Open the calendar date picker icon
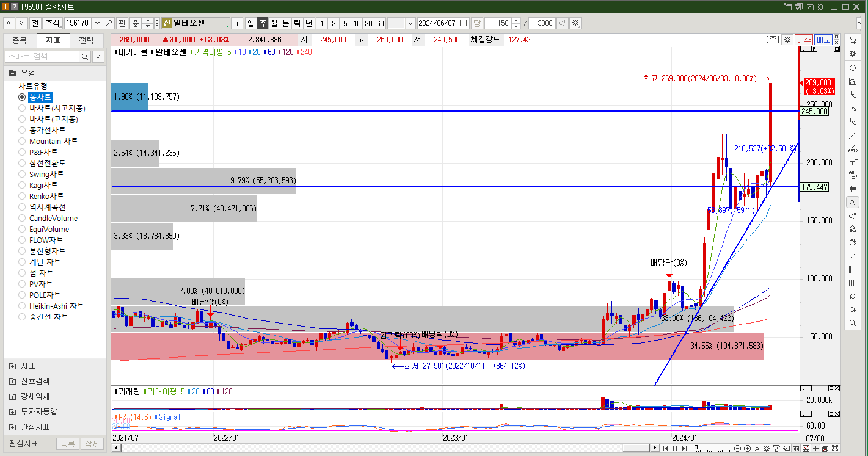The image size is (868, 456). point(463,23)
